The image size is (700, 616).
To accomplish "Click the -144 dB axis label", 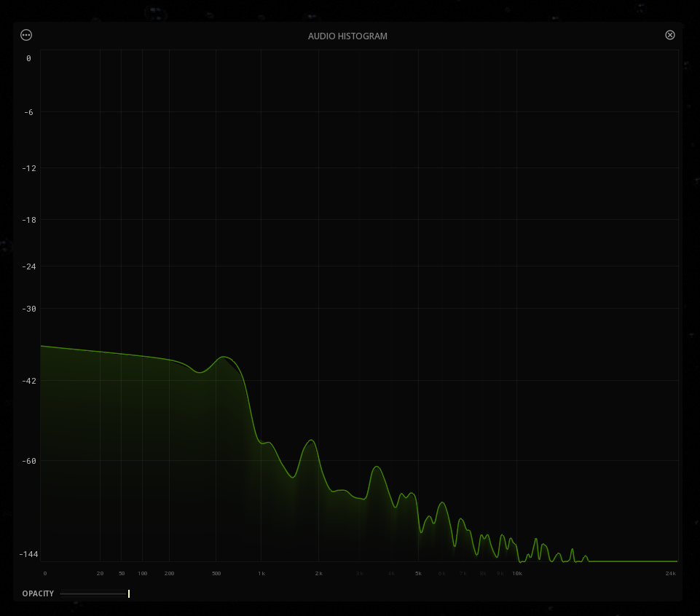I will click(x=29, y=554).
